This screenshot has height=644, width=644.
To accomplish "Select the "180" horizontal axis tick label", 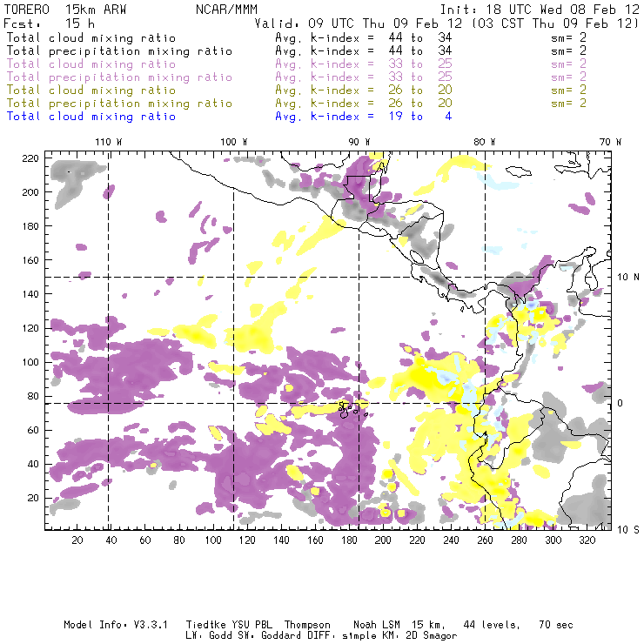I will point(349,540).
